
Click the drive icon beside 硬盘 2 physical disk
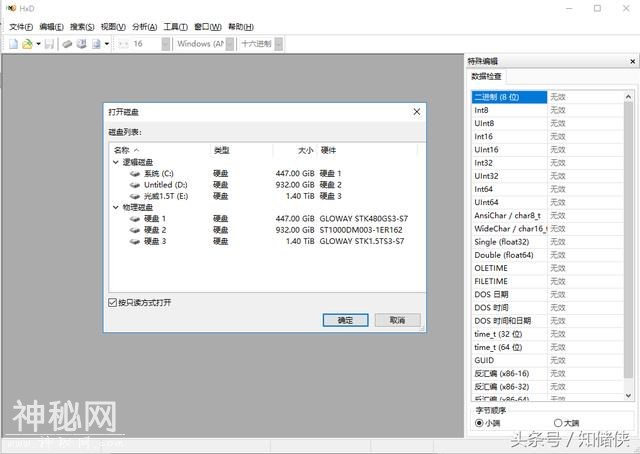click(135, 230)
